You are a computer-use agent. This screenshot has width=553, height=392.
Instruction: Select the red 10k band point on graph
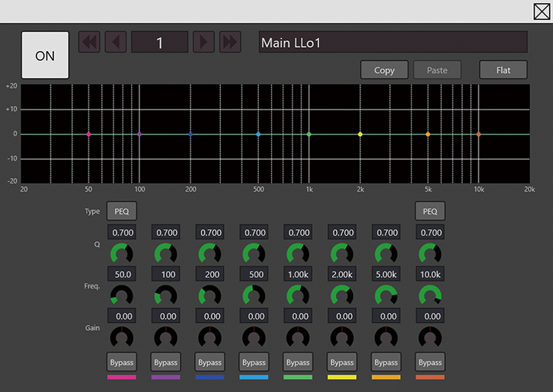coord(478,134)
